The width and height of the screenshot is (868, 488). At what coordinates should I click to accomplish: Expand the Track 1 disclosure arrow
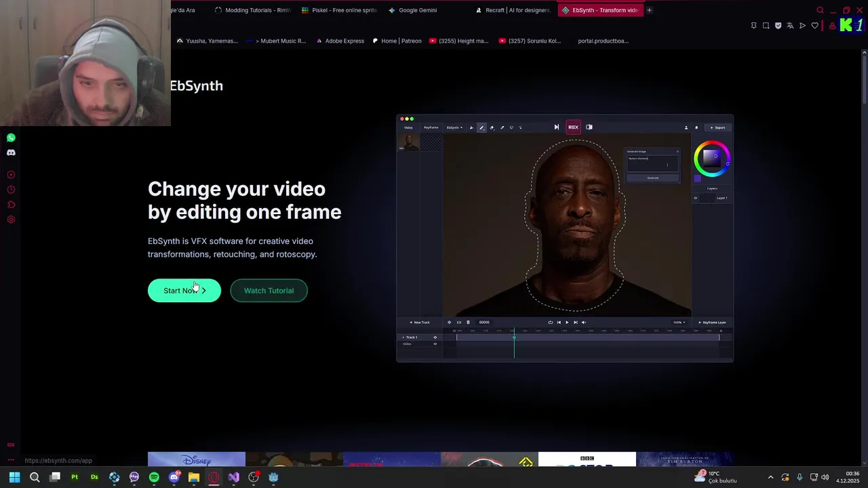click(403, 338)
